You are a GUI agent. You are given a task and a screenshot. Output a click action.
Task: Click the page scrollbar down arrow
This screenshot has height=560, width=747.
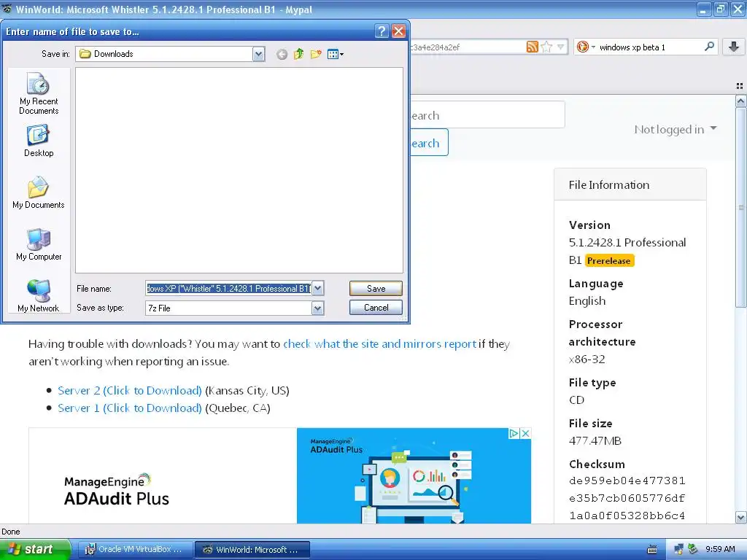tap(741, 517)
